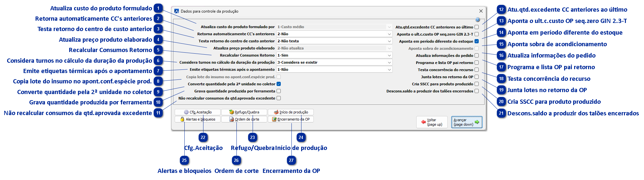
Task: Open Encerramento da OP icon button
Action: tap(291, 119)
